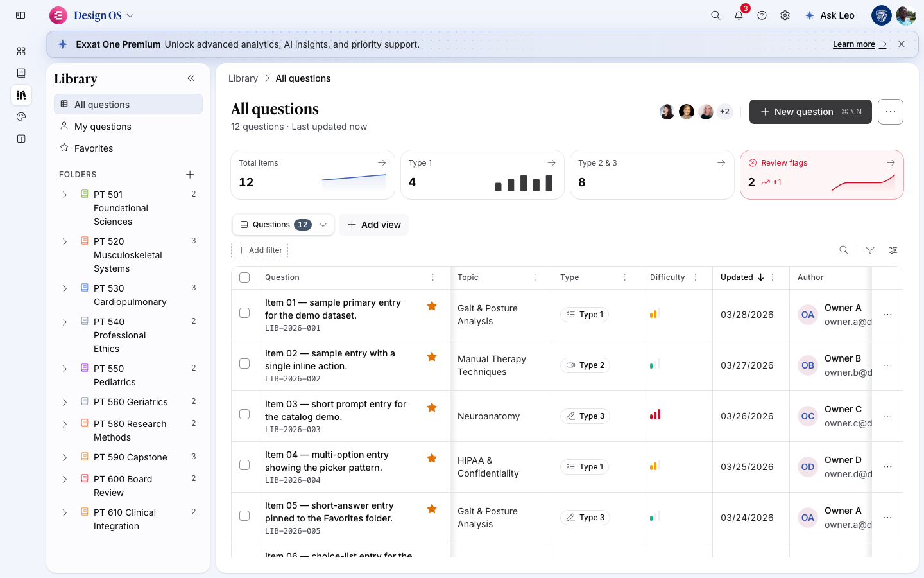Open the help question mark icon
This screenshot has width=924, height=578.
[x=762, y=15]
